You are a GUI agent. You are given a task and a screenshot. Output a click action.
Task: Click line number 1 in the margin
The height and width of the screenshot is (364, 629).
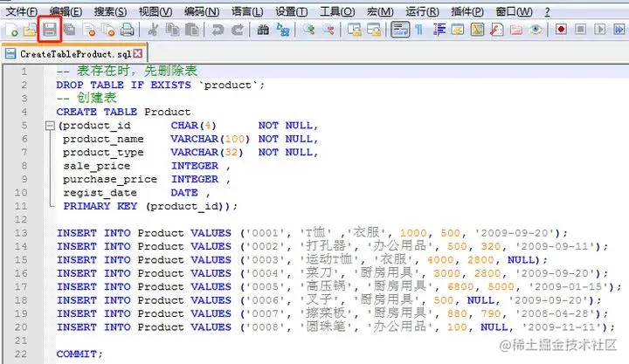tap(24, 72)
